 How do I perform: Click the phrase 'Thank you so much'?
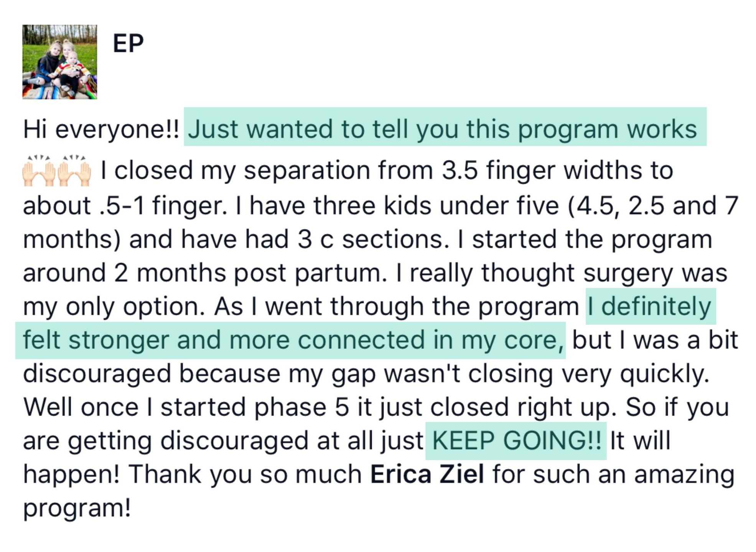[245, 474]
